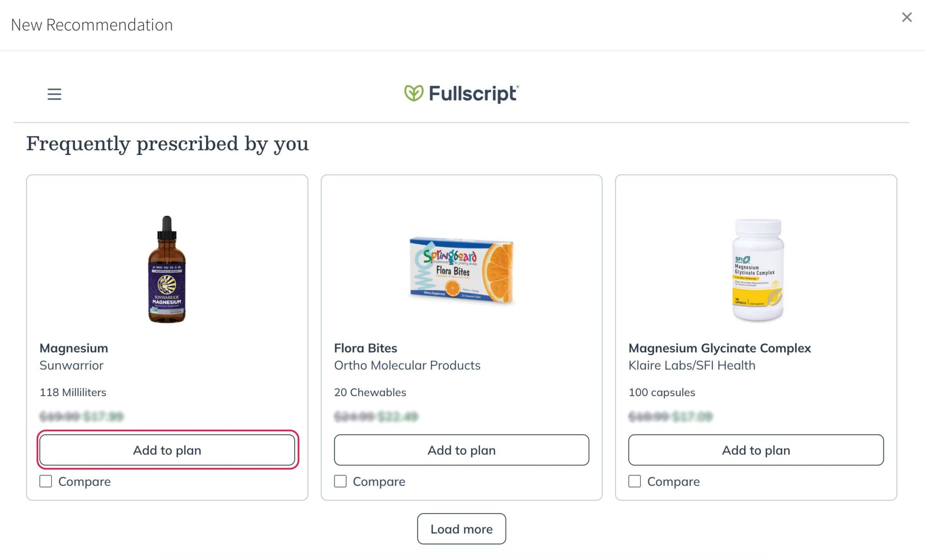Click the Magnesium Glycinate Complex bottle image

coord(757,270)
